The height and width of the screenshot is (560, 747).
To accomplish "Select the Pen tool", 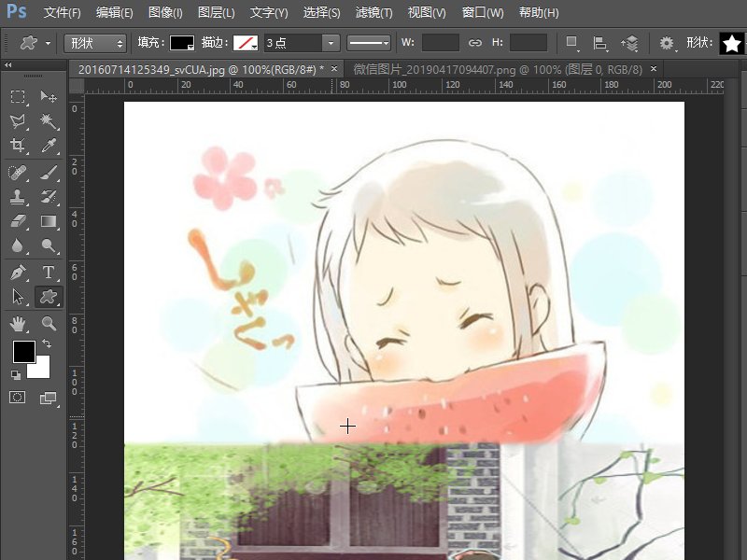I will 18,272.
